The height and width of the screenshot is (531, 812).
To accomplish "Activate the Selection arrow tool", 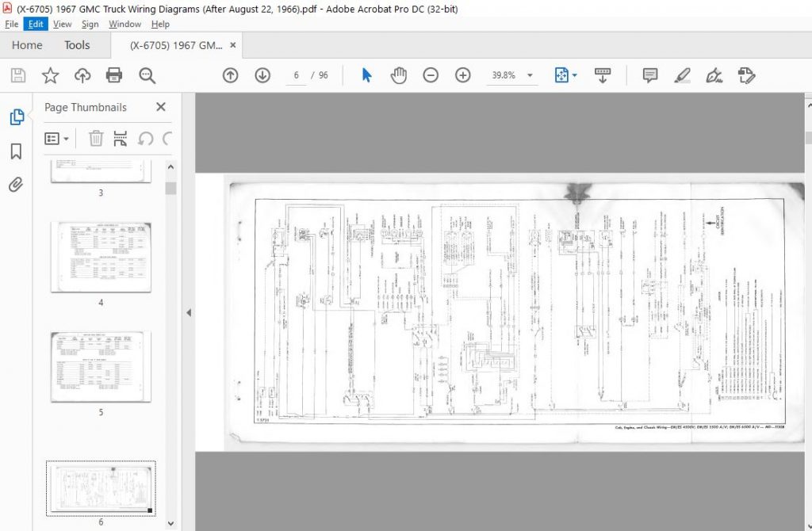I will coord(366,75).
